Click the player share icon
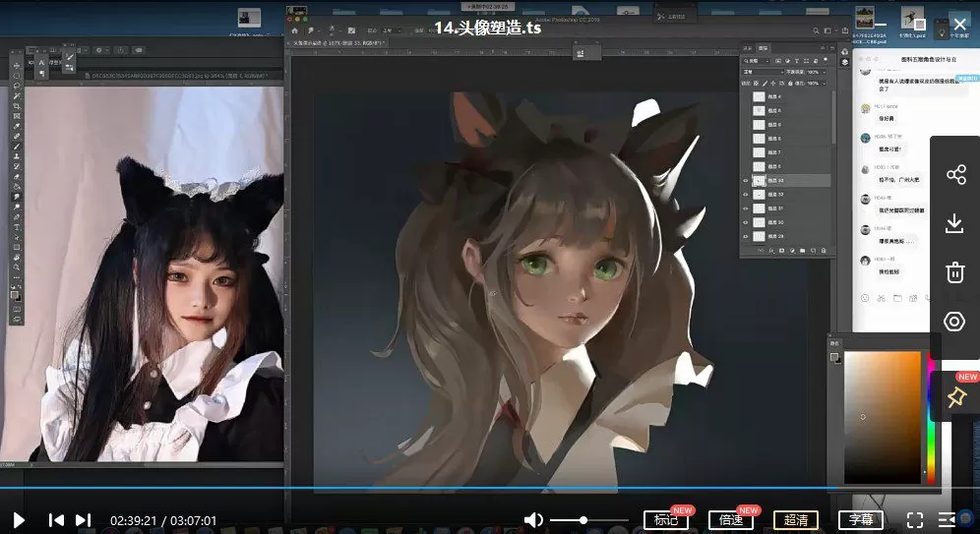Image resolution: width=980 pixels, height=534 pixels. (x=955, y=174)
